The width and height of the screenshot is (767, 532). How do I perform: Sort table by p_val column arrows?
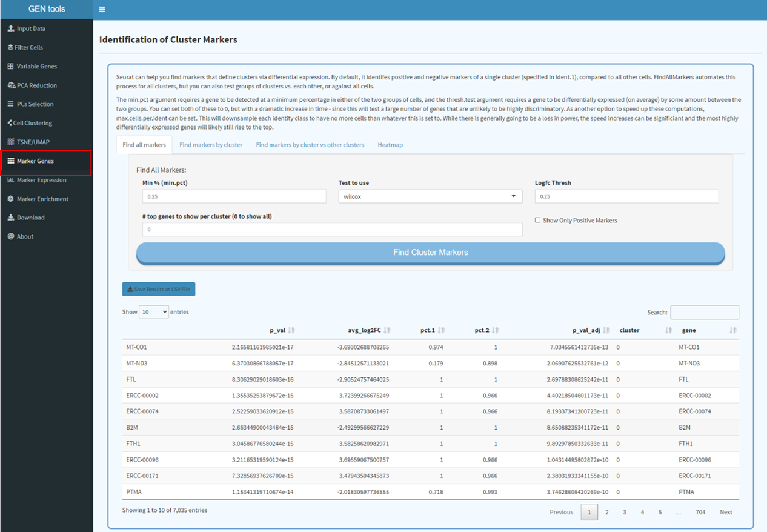[291, 330]
